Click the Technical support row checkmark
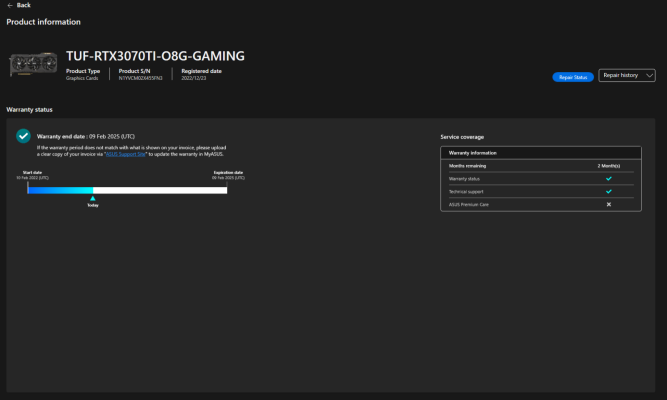The image size is (667, 400). (x=609, y=191)
